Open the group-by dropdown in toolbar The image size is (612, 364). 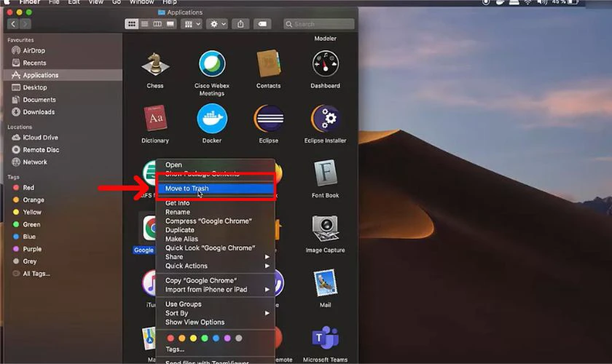click(x=191, y=24)
